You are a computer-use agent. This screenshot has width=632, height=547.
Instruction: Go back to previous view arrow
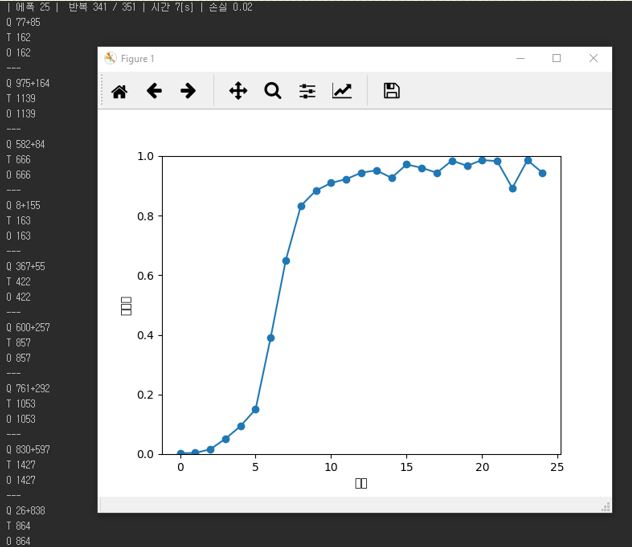(154, 91)
